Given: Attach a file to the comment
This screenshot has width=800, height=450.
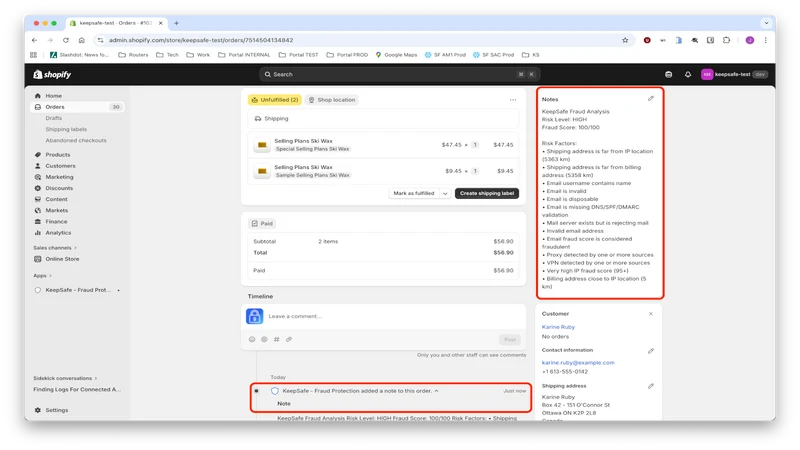Looking at the screenshot, I should coord(289,339).
